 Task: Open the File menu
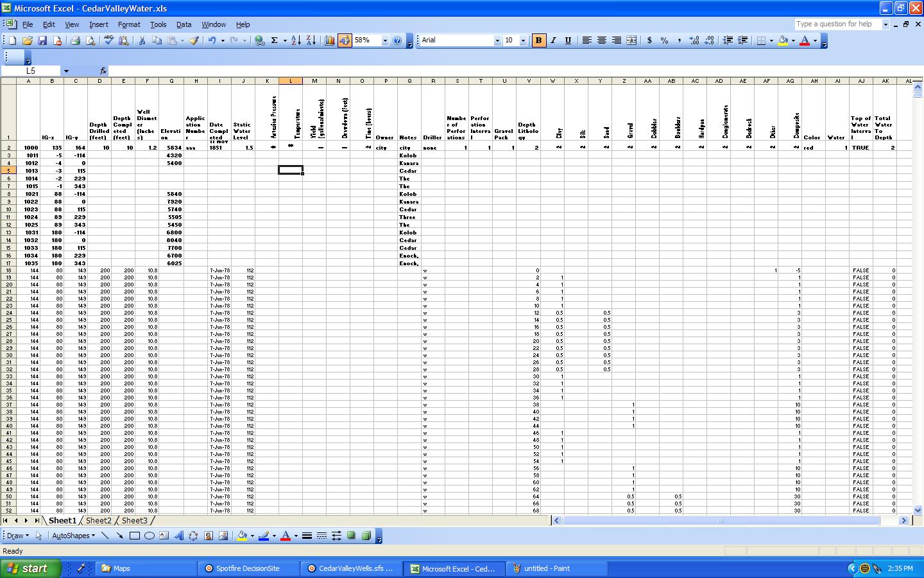(x=28, y=24)
